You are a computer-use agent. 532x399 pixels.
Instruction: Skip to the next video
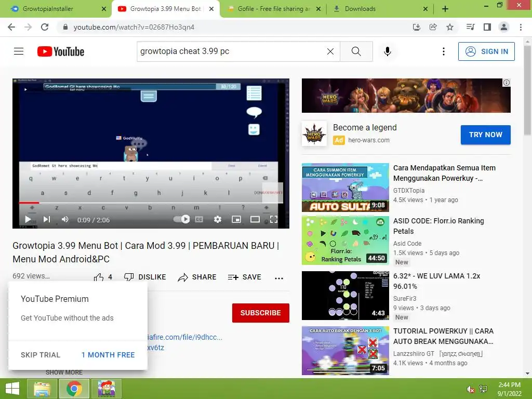(47, 220)
